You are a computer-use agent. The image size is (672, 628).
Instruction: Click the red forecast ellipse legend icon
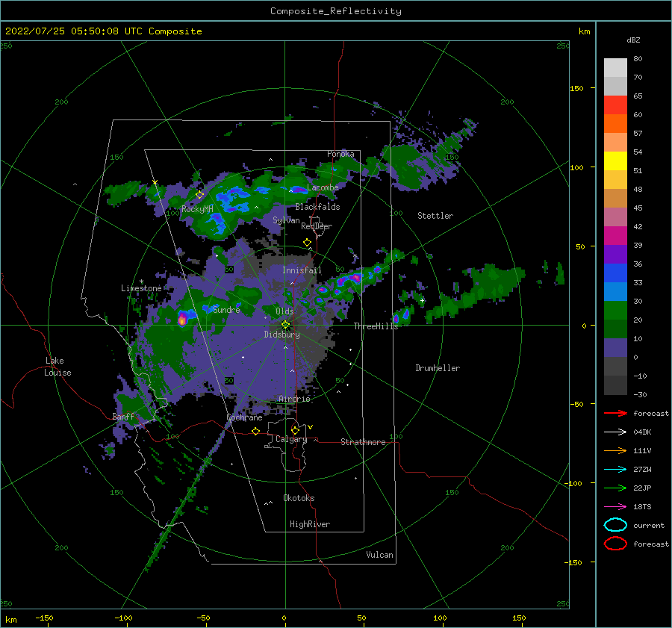[x=615, y=544]
